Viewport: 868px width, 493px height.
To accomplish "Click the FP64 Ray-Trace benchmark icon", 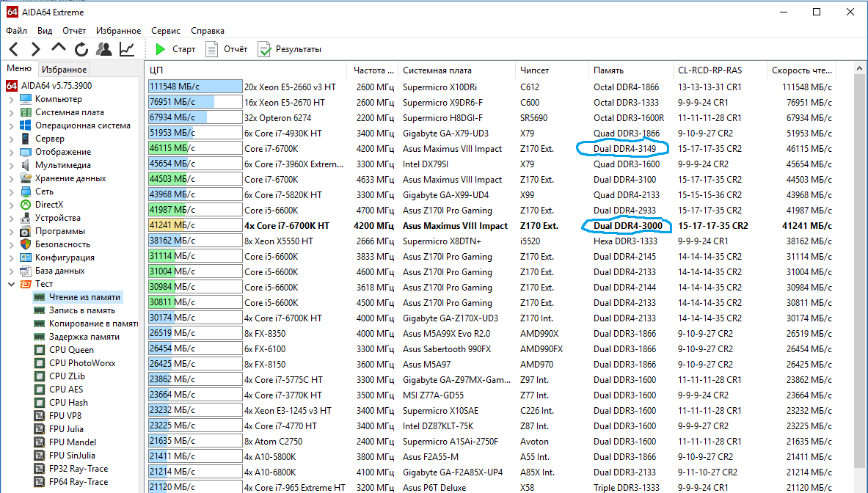I will click(x=40, y=482).
